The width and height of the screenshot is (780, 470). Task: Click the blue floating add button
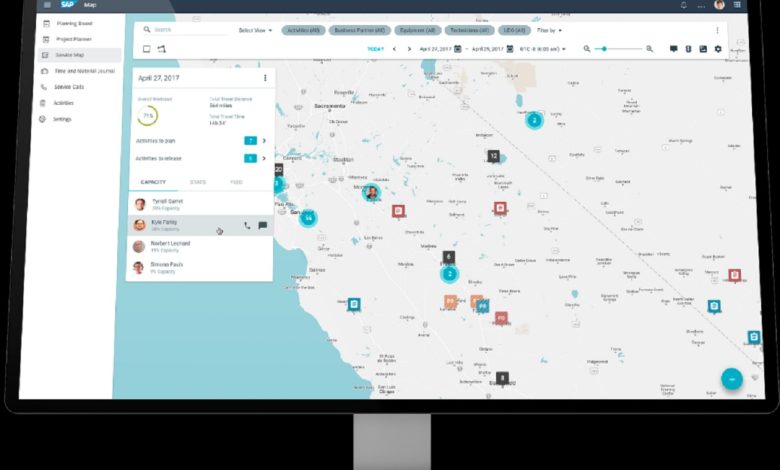click(731, 379)
